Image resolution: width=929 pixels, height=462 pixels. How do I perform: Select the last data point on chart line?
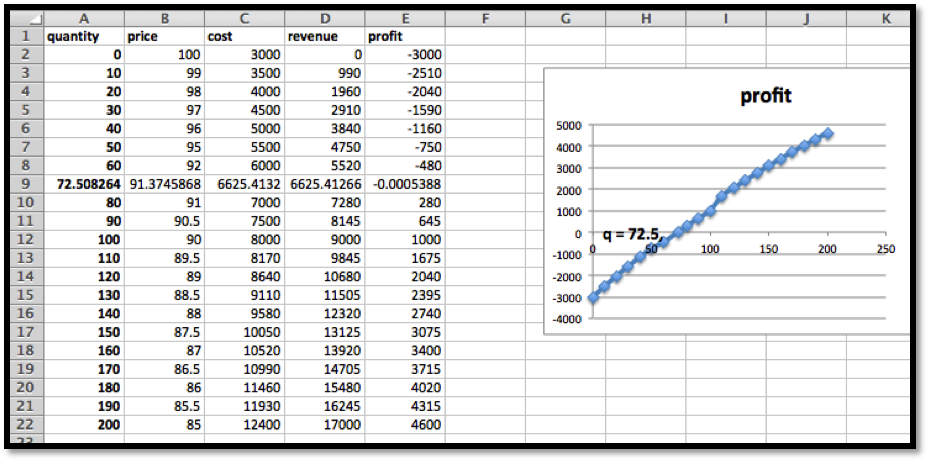tap(827, 133)
